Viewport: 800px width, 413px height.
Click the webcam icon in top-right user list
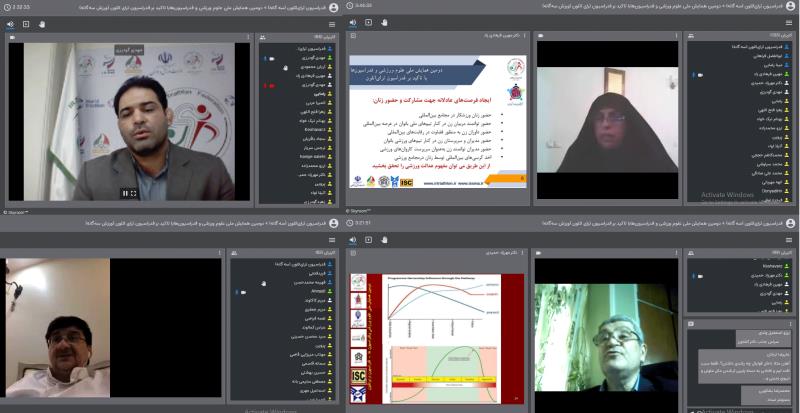[699, 75]
